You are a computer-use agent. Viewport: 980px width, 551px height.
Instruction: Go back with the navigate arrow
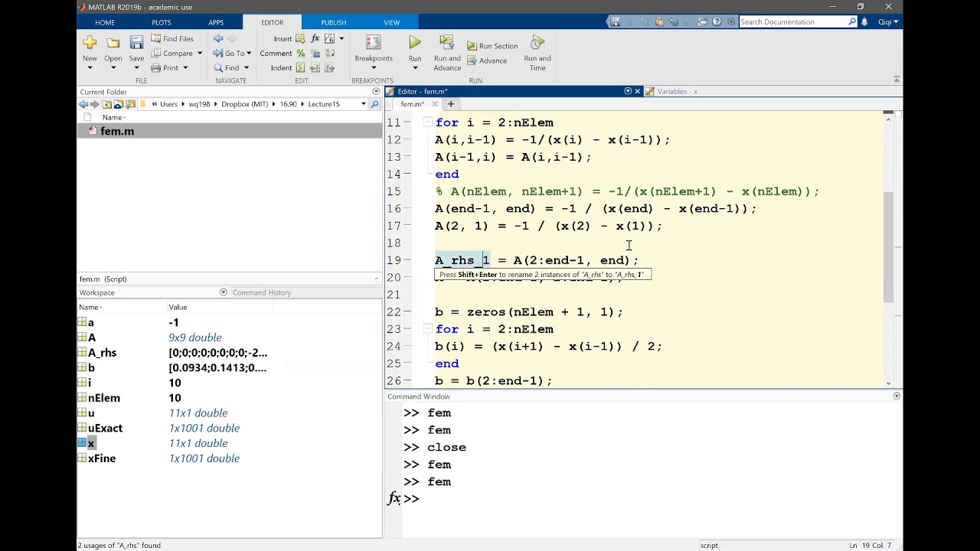pos(218,38)
